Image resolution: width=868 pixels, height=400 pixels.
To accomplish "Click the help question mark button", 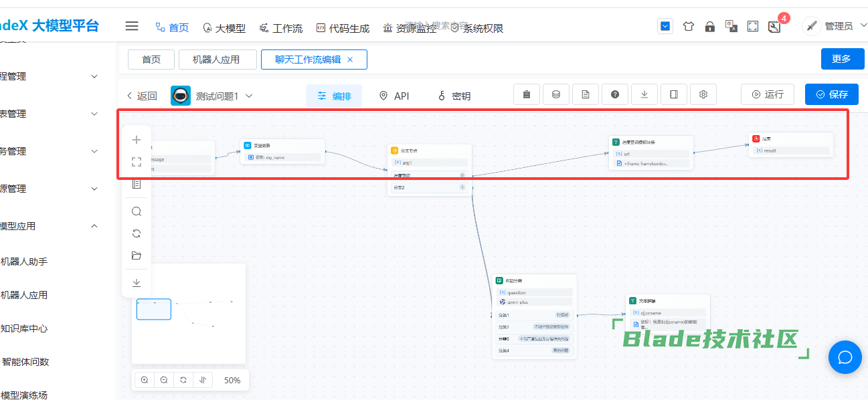I will click(x=615, y=95).
